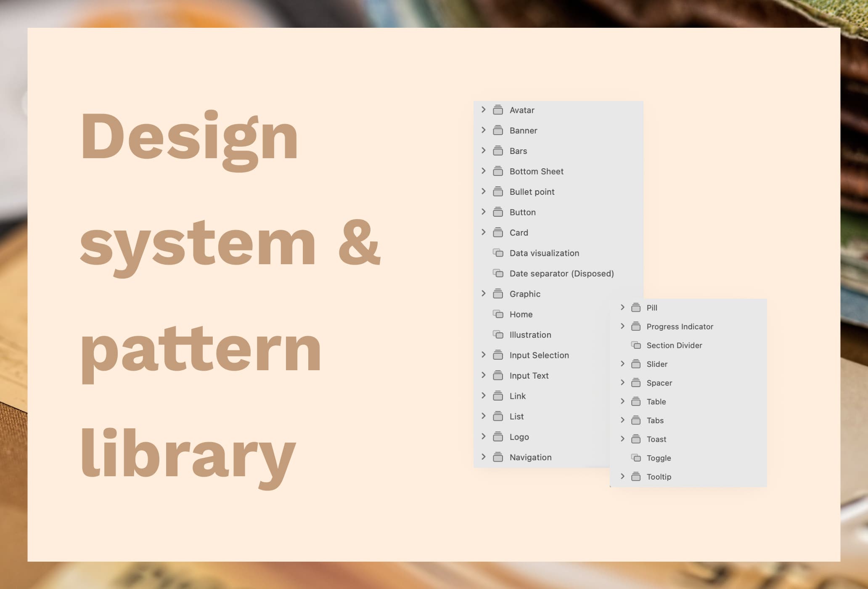Click the Avatar group folder icon
Image resolution: width=868 pixels, height=589 pixels.
(x=498, y=110)
